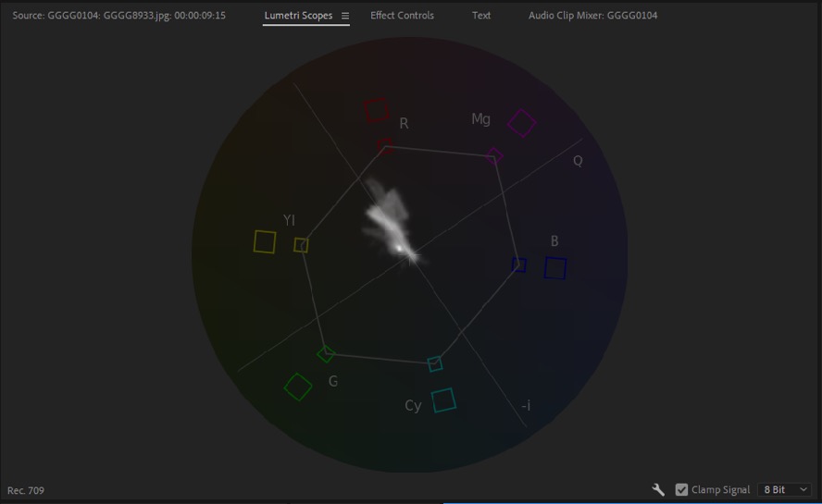Click the Clamp Signal label text

[x=721, y=490]
